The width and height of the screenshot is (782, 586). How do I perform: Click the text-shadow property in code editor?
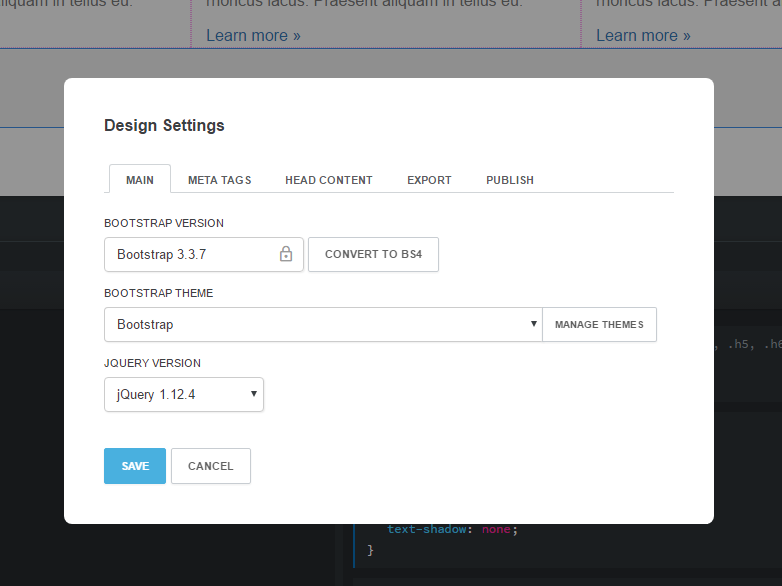[x=427, y=529]
